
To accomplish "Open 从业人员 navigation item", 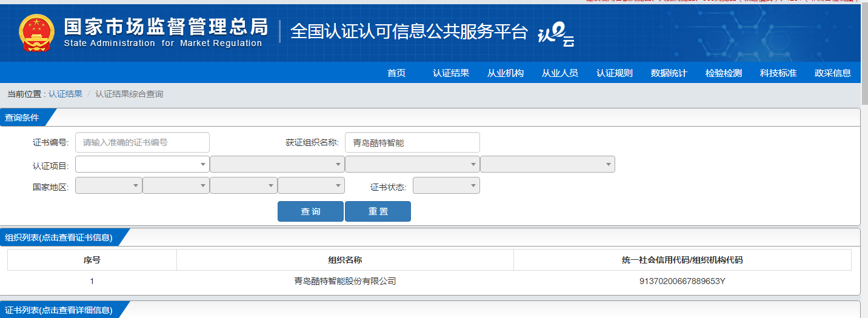I will pos(560,73).
